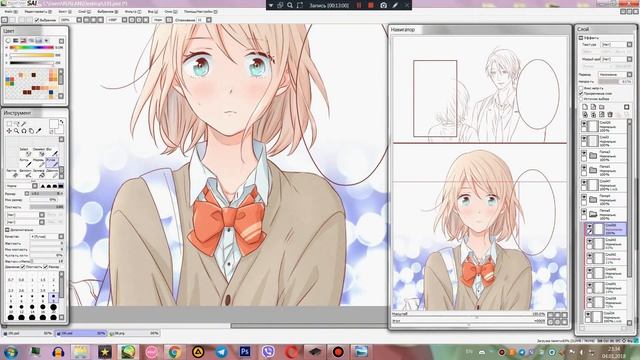Toggle the swatches panel icon
This screenshot has width=640, height=360.
(x=39, y=41)
